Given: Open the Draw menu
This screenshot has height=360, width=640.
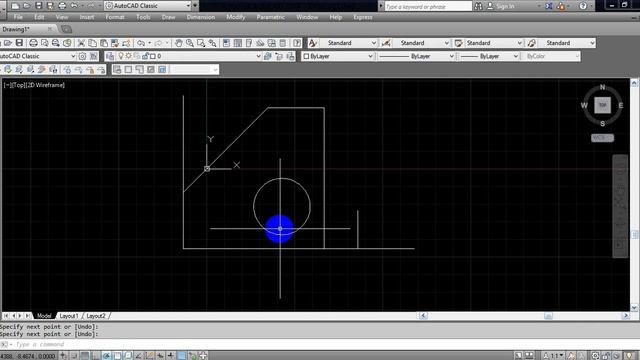Looking at the screenshot, I should (x=168, y=17).
